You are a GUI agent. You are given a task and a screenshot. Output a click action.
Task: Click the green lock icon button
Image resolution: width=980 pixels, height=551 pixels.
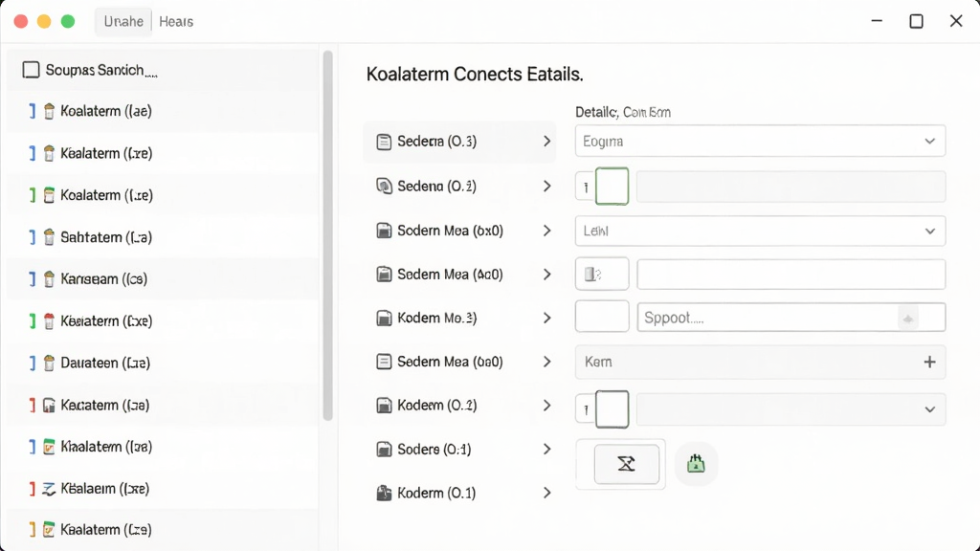point(696,464)
